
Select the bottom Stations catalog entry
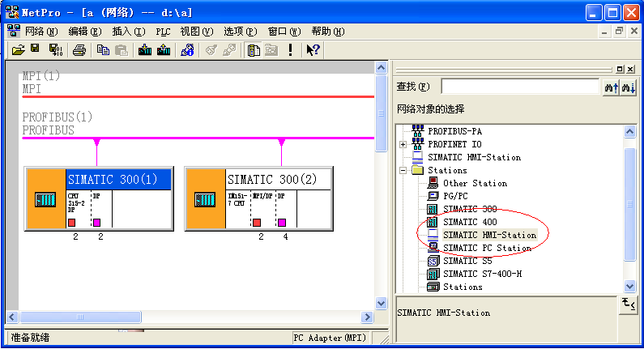[x=463, y=287]
